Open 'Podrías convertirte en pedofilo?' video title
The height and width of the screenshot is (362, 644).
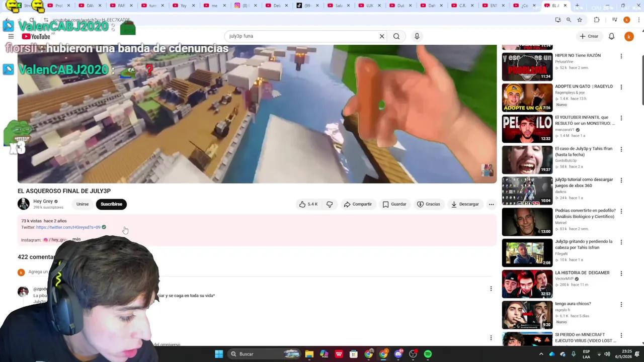click(x=585, y=214)
